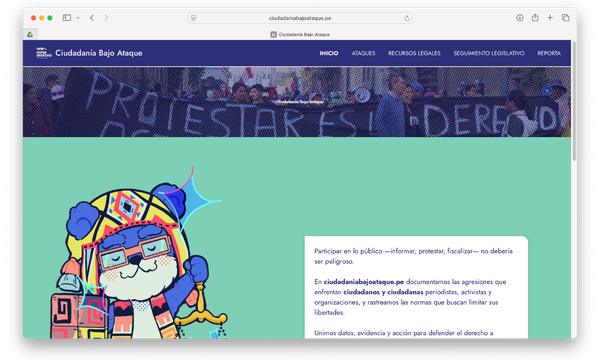This screenshot has height=360, width=600.
Task: Click the address bar showing ciudadaniabajoataque.pe
Action: [300, 18]
